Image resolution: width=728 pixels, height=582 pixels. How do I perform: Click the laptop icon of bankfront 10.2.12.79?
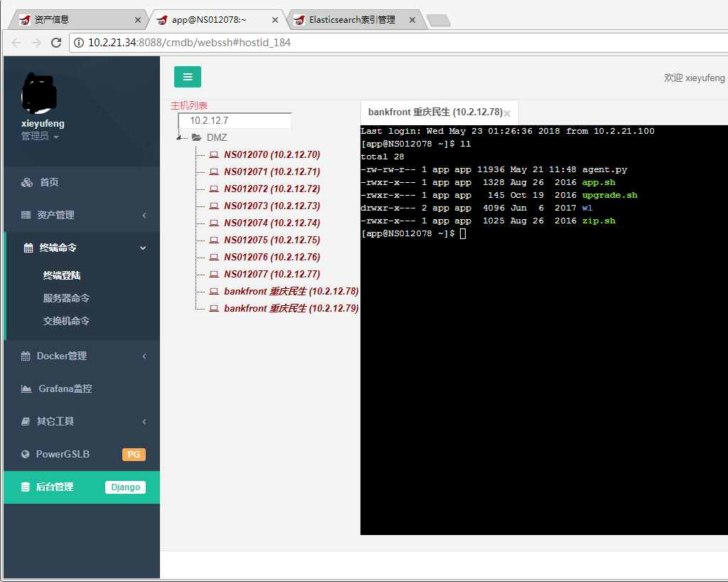(214, 308)
